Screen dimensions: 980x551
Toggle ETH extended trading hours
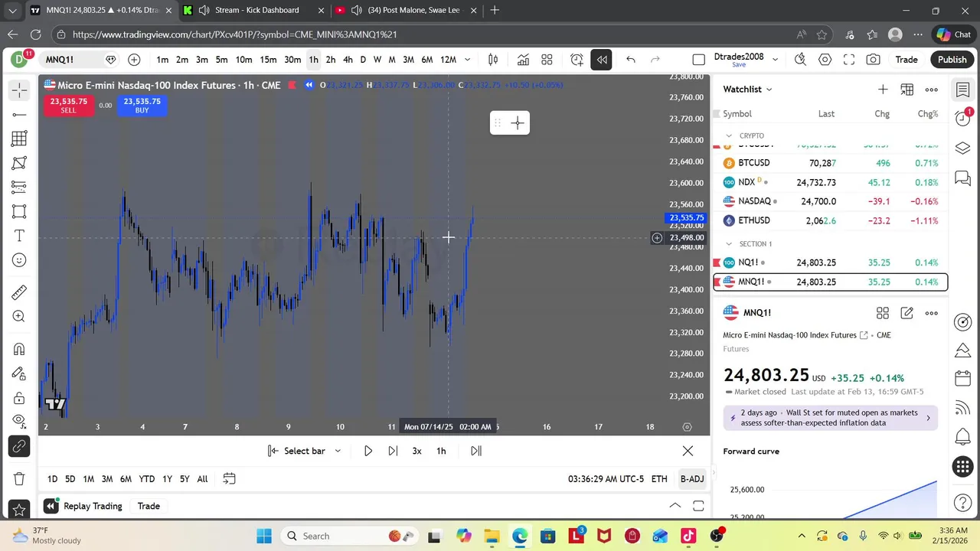pos(659,479)
